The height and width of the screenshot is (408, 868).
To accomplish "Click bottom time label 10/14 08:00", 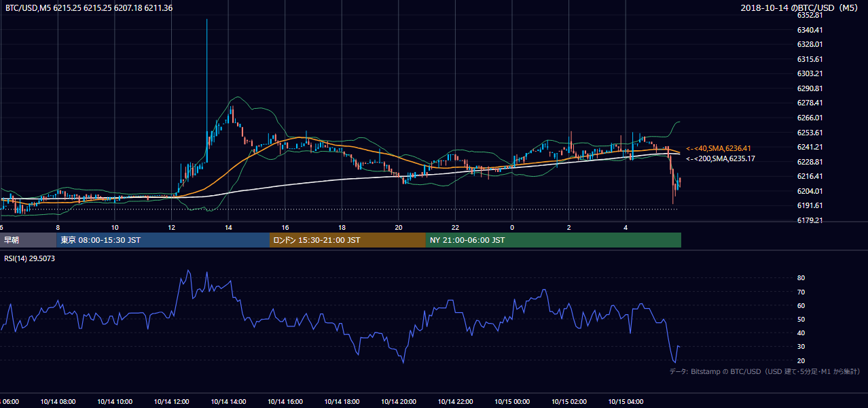I will 58,402.
